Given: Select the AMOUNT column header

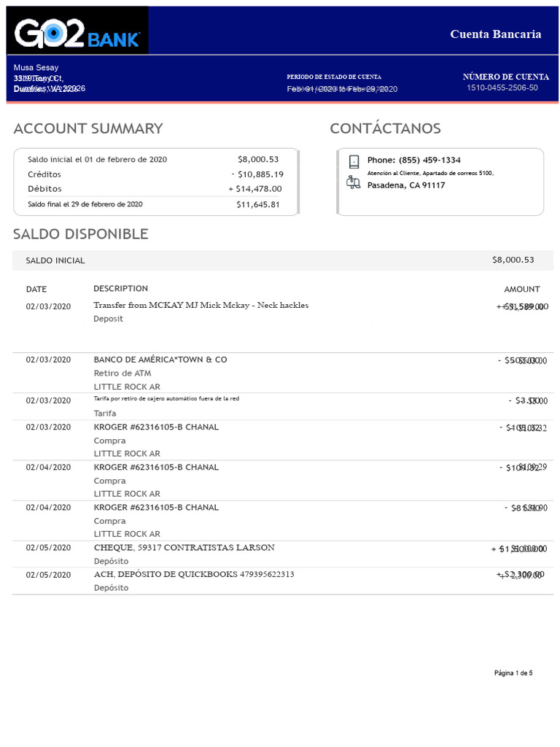Looking at the screenshot, I should 522,290.
